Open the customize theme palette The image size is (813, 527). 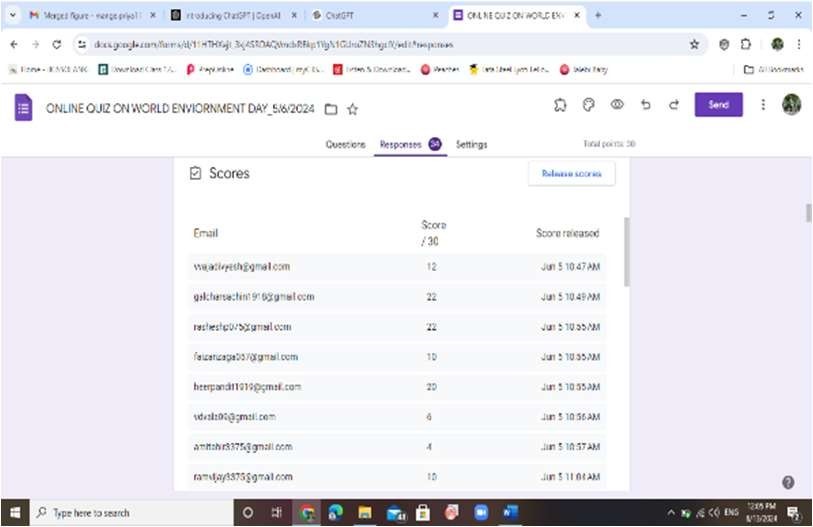(590, 105)
